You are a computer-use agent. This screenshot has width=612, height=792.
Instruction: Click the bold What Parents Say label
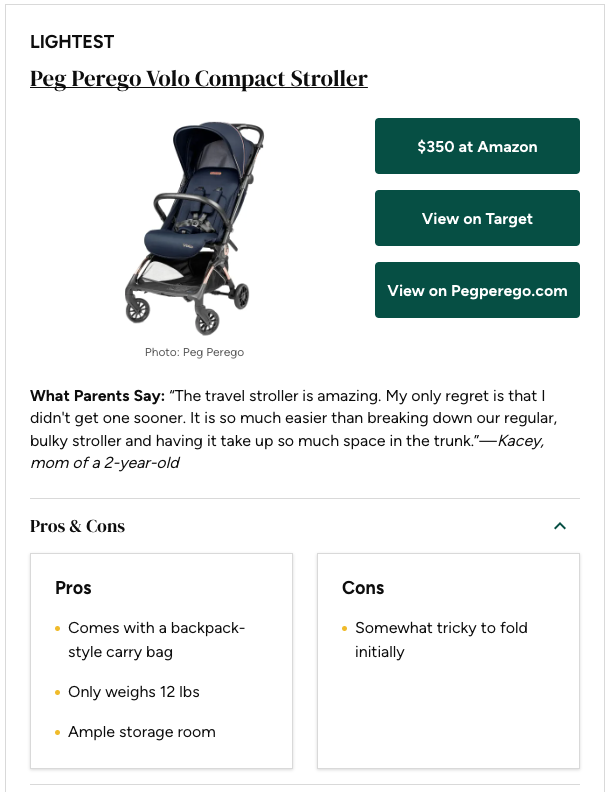tap(98, 395)
